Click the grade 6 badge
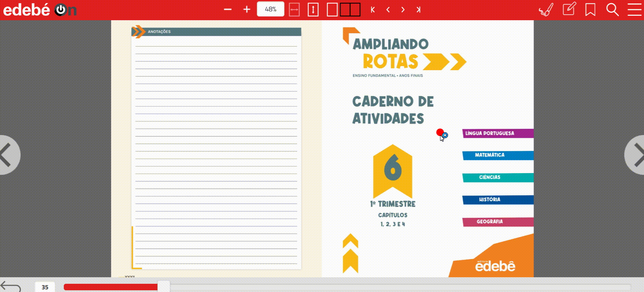This screenshot has width=644, height=292. pos(393,171)
